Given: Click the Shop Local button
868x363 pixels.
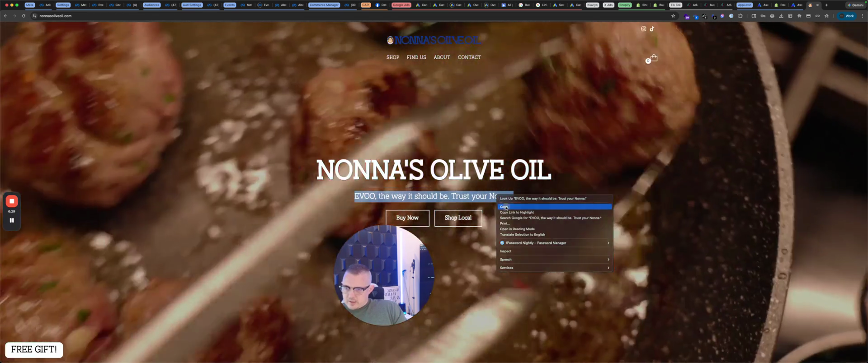Looking at the screenshot, I should 458,218.
